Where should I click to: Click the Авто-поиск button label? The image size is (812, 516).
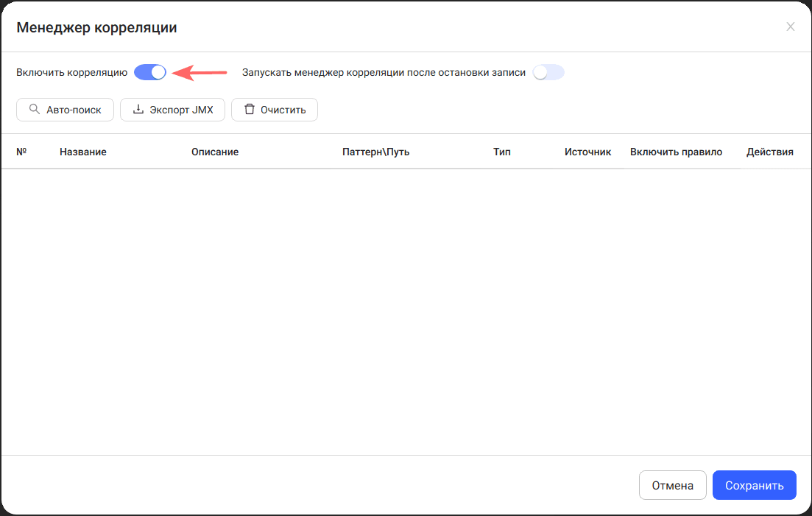[74, 110]
